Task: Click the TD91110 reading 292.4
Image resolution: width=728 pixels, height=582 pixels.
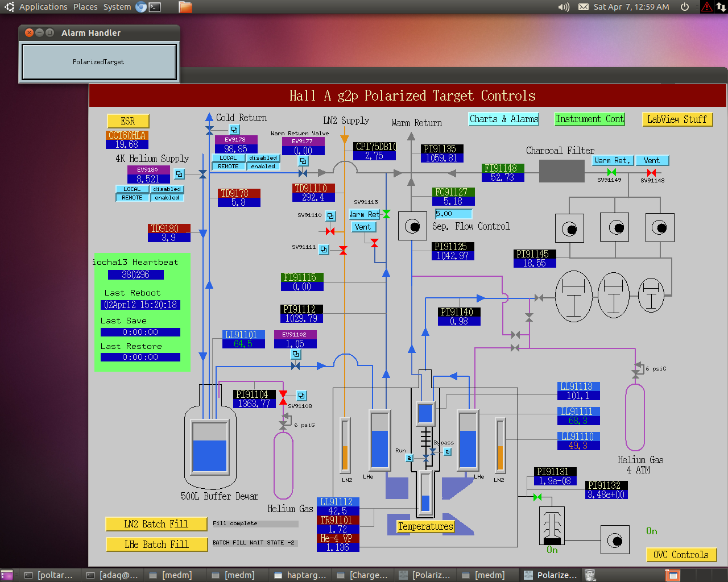Action: 313,197
